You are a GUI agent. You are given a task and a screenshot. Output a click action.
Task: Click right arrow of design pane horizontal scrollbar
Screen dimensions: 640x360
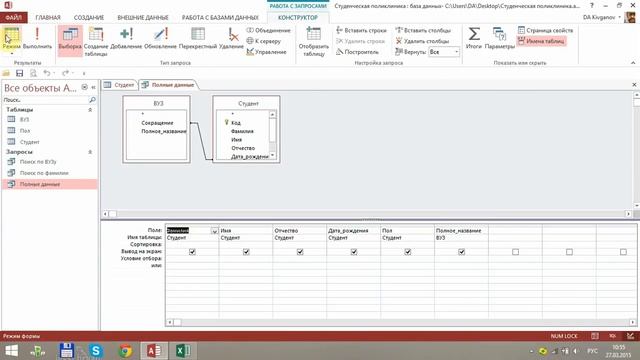(x=628, y=213)
